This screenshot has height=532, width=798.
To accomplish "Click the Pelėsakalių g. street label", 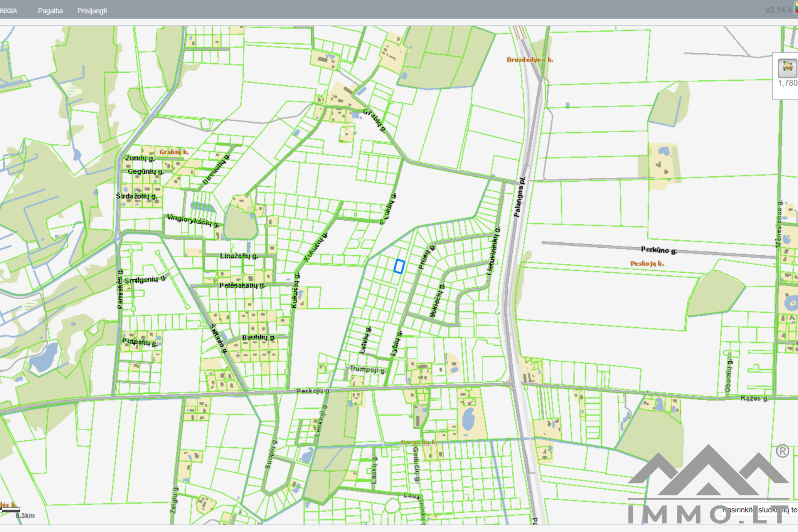I will 242,286.
